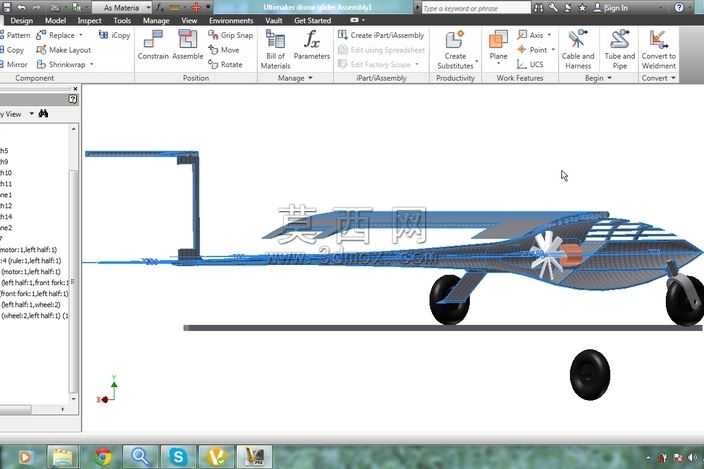
Task: Create a UCS
Action: coord(530,65)
